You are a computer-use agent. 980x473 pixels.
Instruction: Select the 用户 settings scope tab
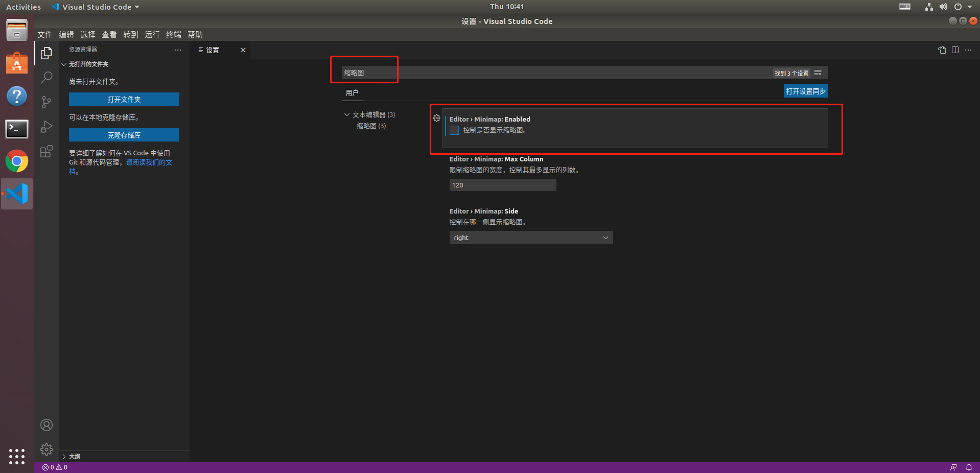point(352,93)
